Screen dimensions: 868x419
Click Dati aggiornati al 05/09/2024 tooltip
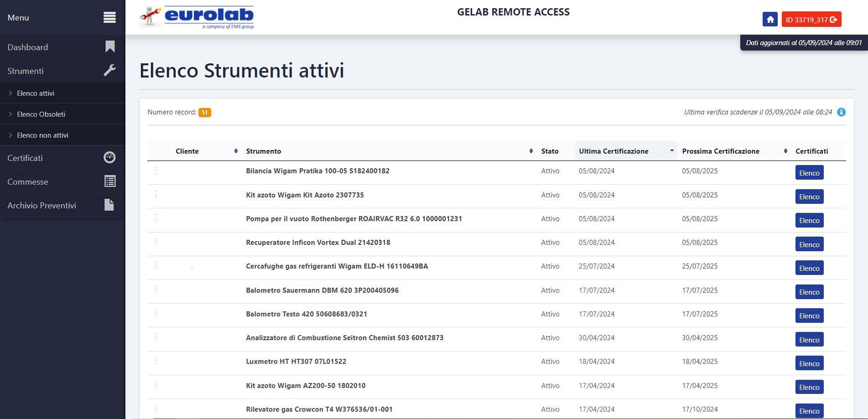804,43
